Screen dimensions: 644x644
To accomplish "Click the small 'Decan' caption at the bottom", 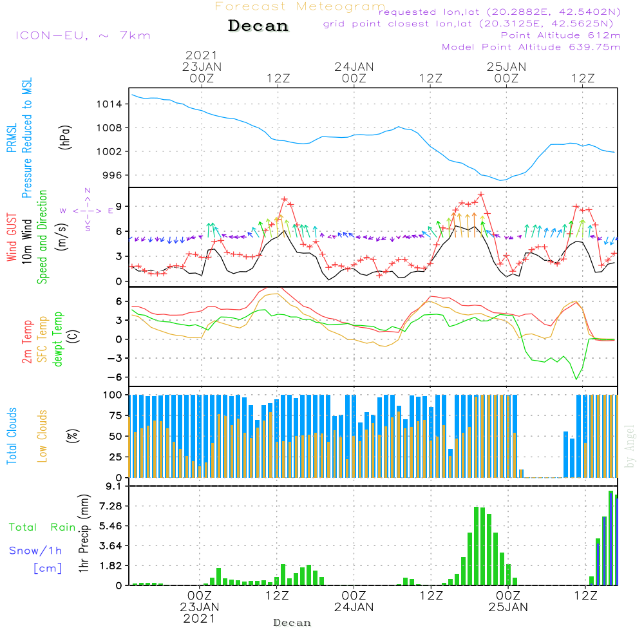I will pyautogui.click(x=292, y=623).
